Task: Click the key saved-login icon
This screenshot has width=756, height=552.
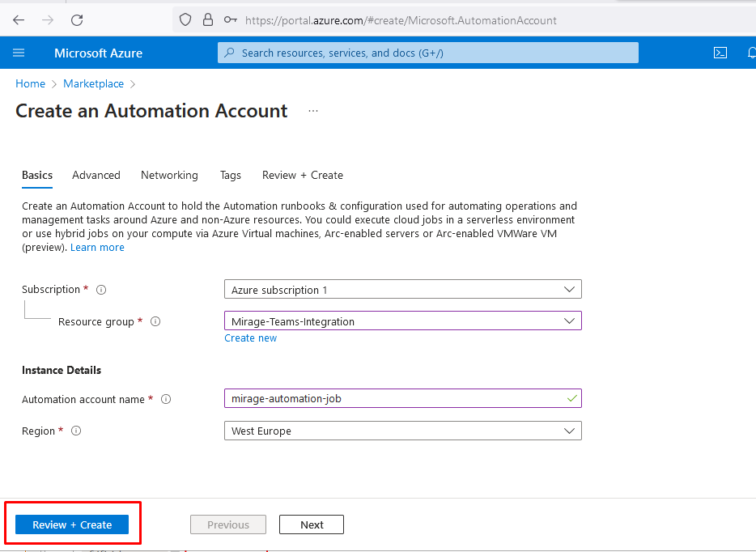Action: pyautogui.click(x=231, y=19)
